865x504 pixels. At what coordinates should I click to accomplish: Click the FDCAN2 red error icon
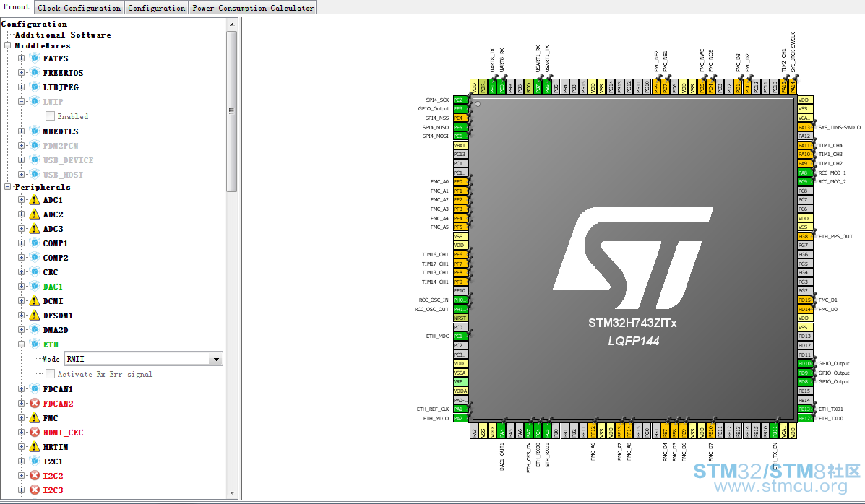(35, 403)
